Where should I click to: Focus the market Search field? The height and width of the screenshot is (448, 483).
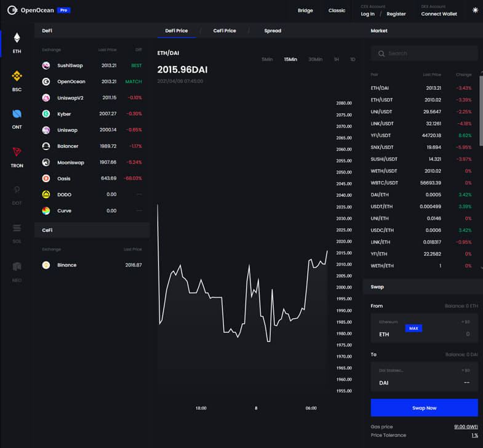point(424,54)
